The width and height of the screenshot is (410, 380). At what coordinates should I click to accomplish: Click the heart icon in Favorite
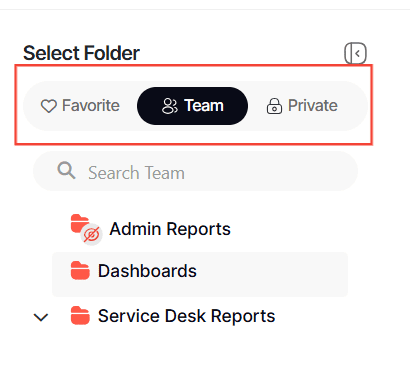[49, 106]
